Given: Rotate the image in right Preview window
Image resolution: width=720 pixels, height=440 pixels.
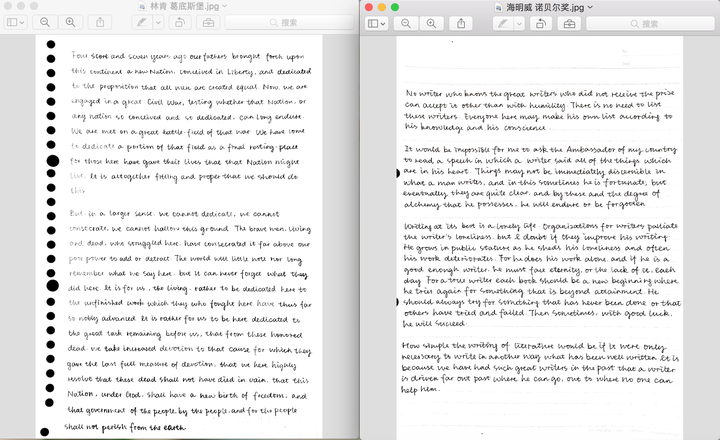Looking at the screenshot, I should 541,23.
